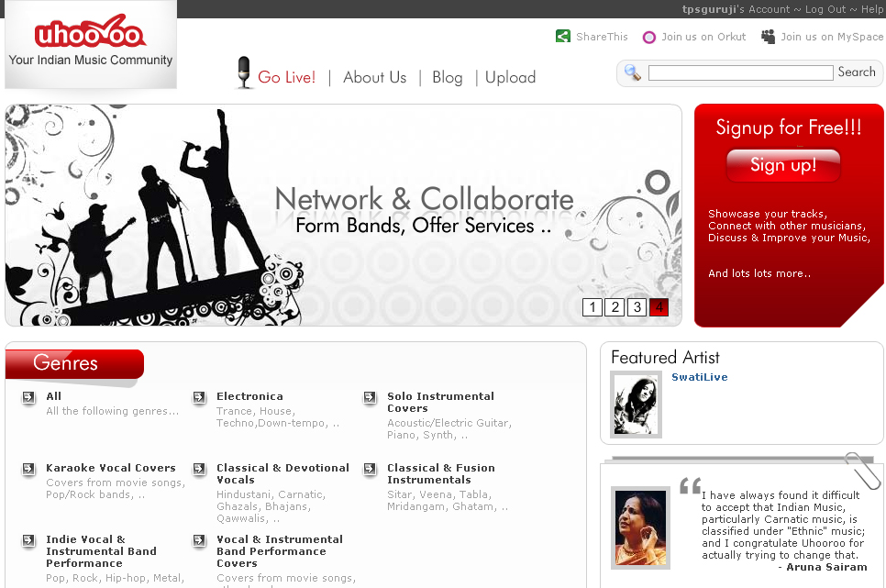Click the Aruna Sairam name text
886x588 pixels.
826,567
